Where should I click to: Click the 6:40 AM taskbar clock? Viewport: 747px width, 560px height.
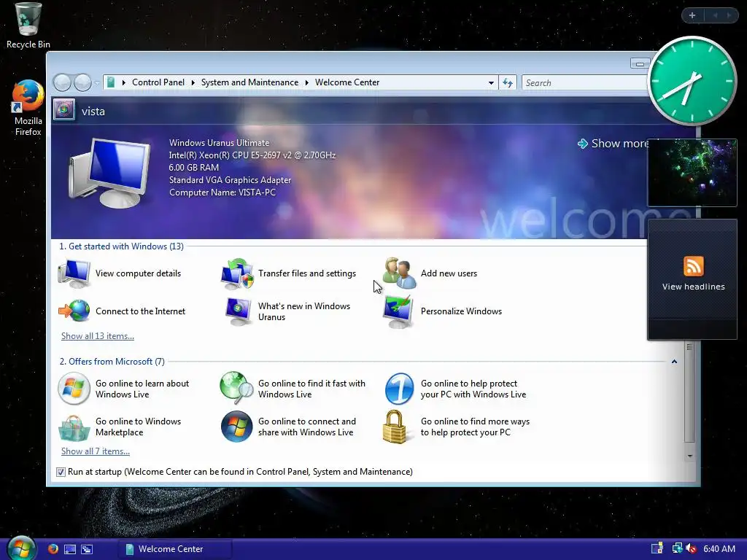click(719, 549)
